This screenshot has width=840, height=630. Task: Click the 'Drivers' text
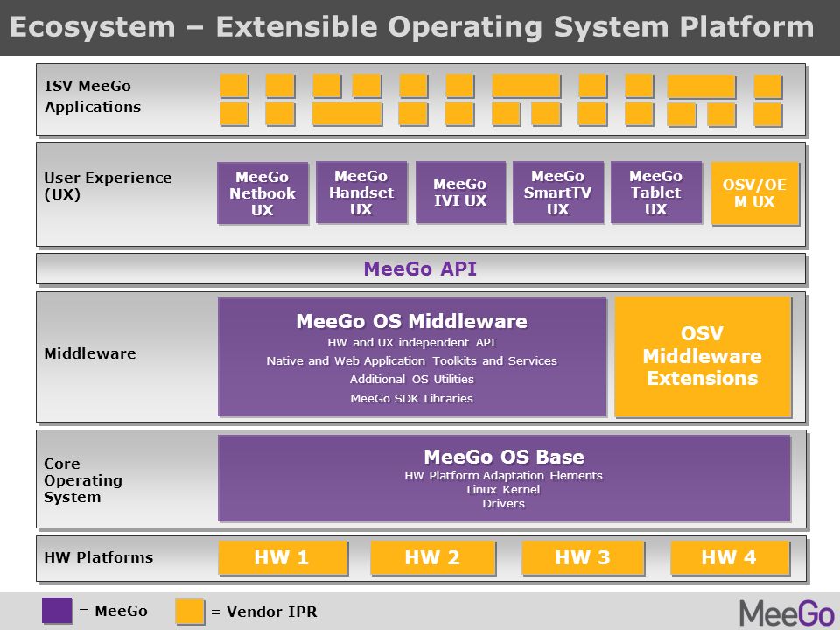[504, 504]
